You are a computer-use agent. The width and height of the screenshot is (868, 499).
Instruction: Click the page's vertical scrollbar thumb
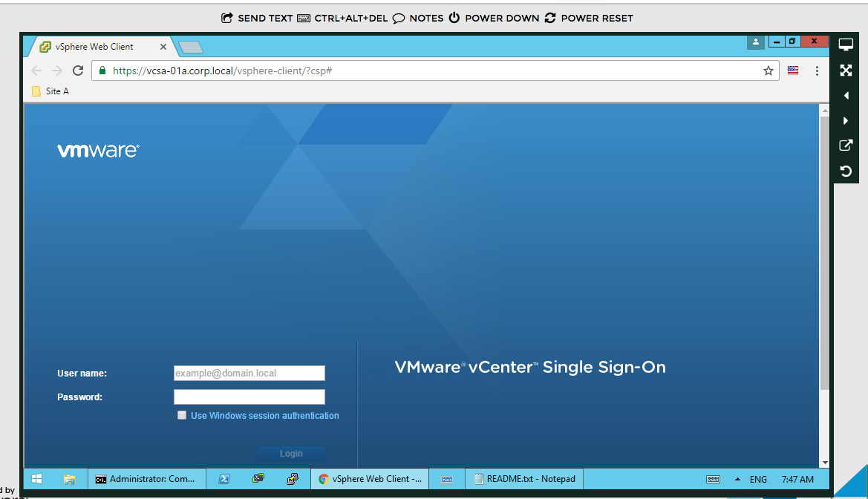(823, 252)
